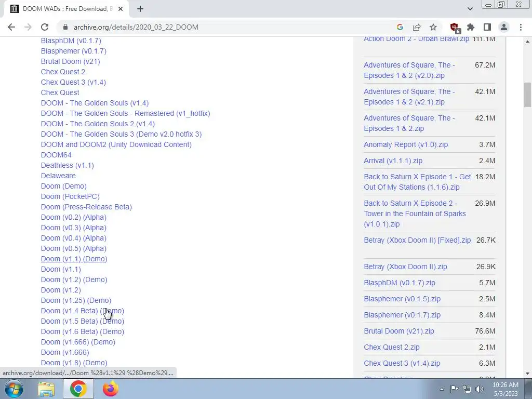Click the page's vertical scrollbar thumb
This screenshot has width=532, height=399.
point(528,95)
